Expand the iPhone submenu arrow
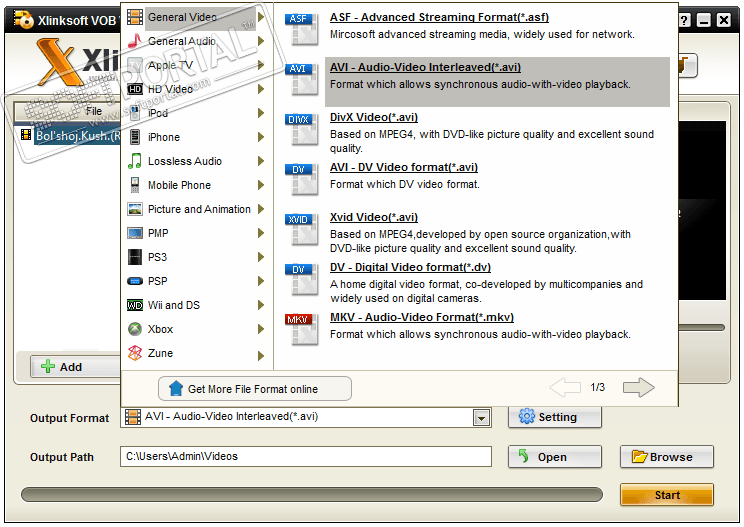Viewport: 744px width, 527px height. [x=260, y=137]
